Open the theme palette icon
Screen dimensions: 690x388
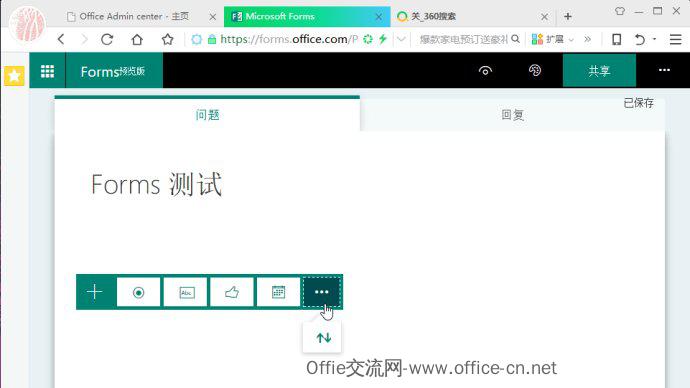coord(535,70)
